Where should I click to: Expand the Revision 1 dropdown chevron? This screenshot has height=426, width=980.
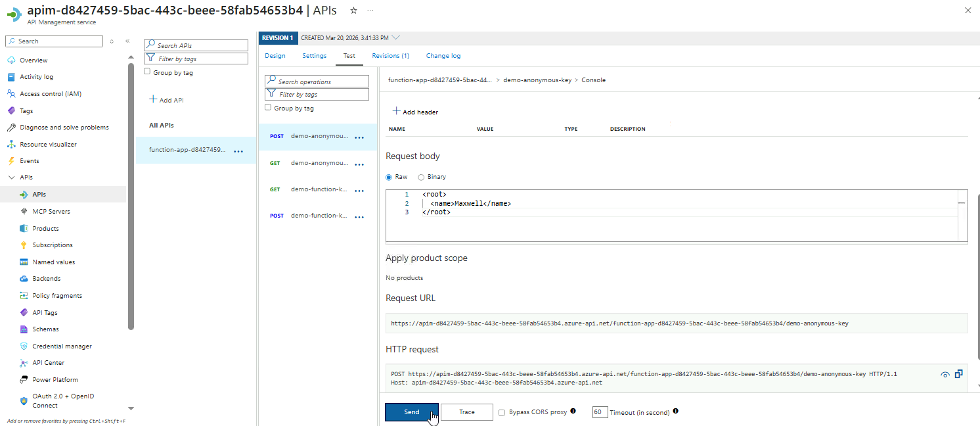point(395,37)
